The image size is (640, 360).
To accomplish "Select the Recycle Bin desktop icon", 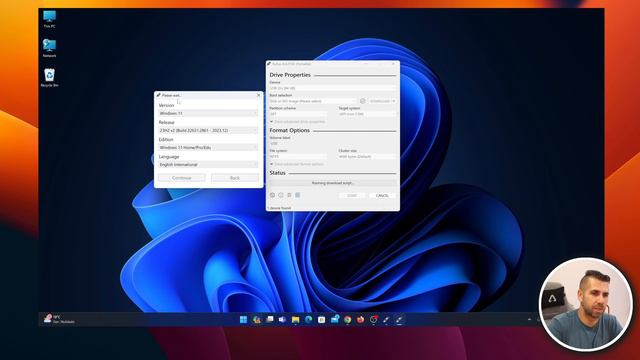I will point(49,78).
